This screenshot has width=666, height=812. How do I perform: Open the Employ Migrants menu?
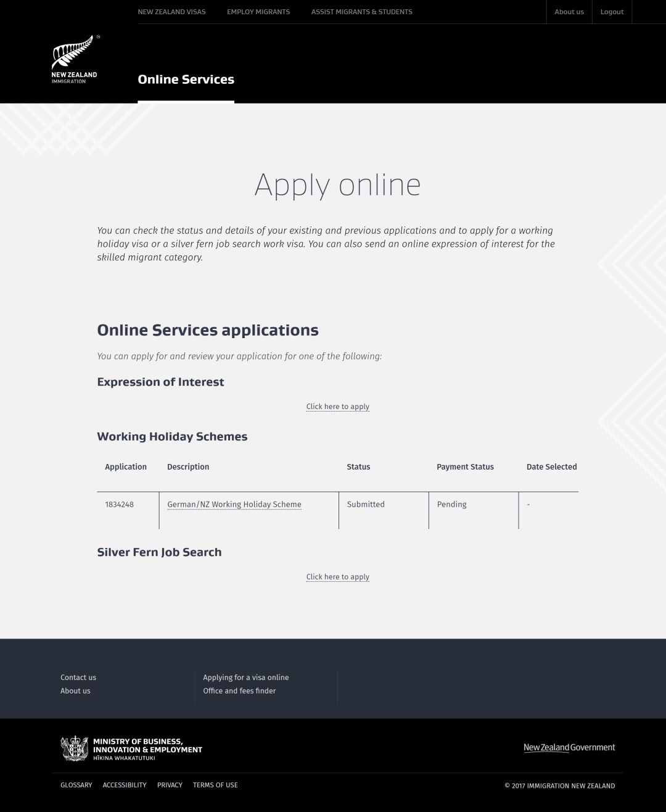(258, 12)
